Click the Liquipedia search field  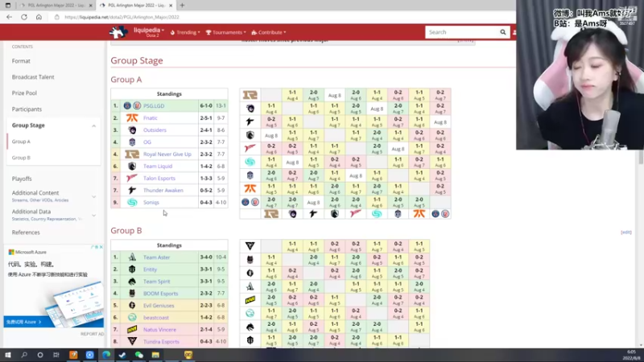[462, 32]
